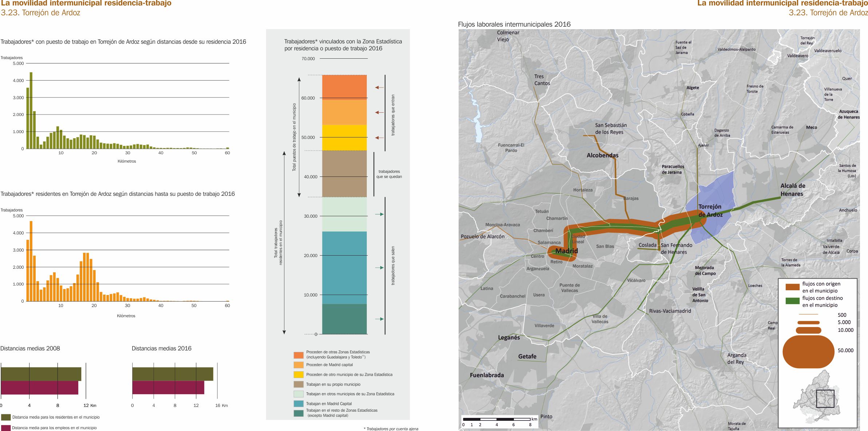Click the 'Distancias medias 2016' heading
The image size is (868, 431).
(x=161, y=348)
